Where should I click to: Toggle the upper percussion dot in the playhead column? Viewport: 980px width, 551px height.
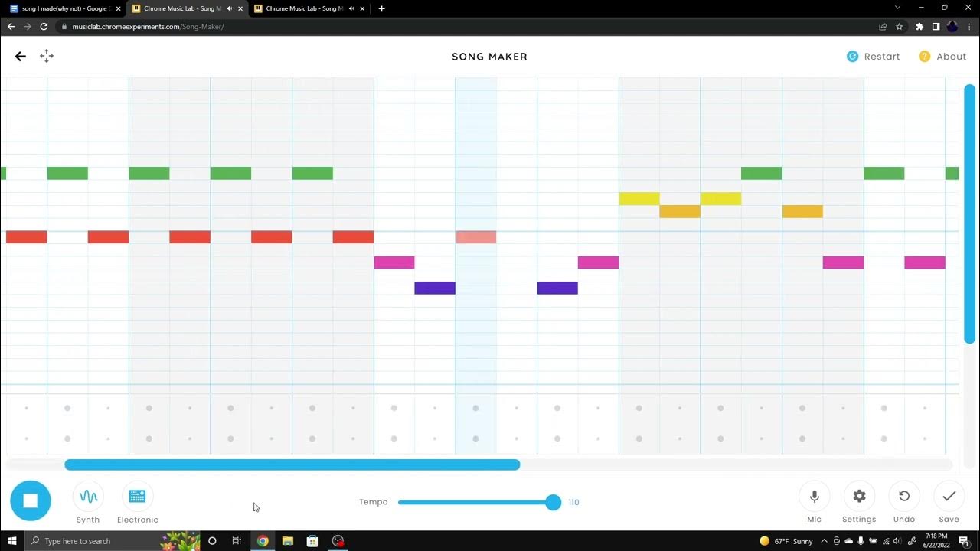pyautogui.click(x=475, y=408)
